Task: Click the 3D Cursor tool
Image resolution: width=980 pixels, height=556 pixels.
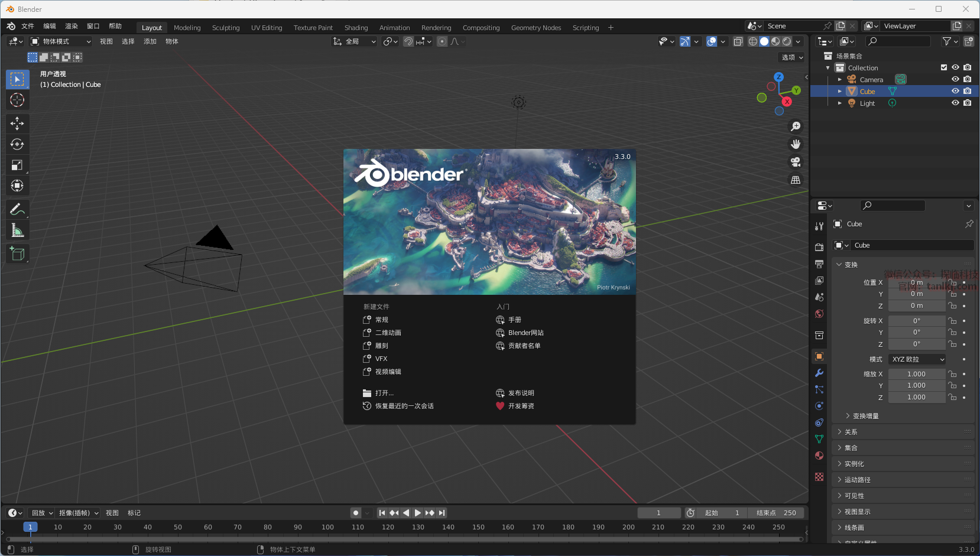Action: click(17, 100)
